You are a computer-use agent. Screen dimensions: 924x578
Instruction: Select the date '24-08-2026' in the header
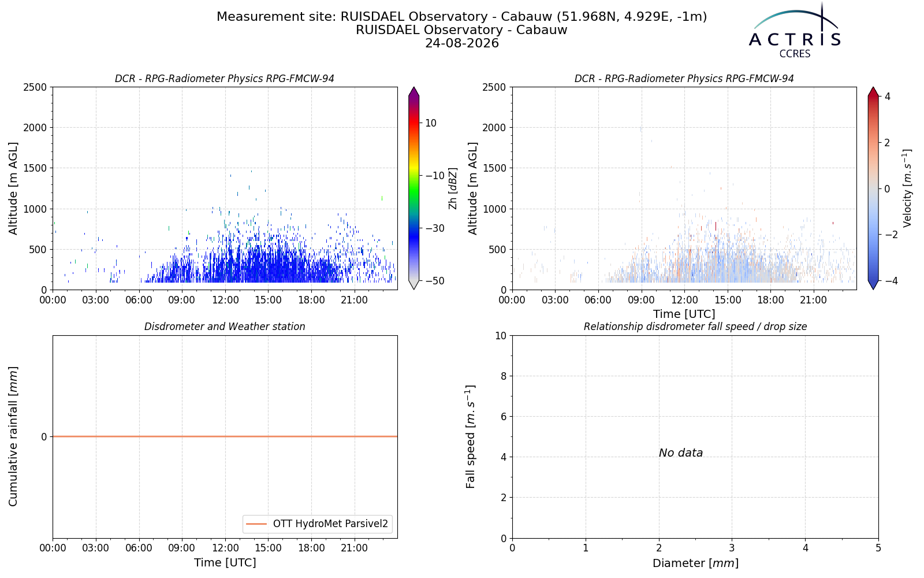pos(461,43)
